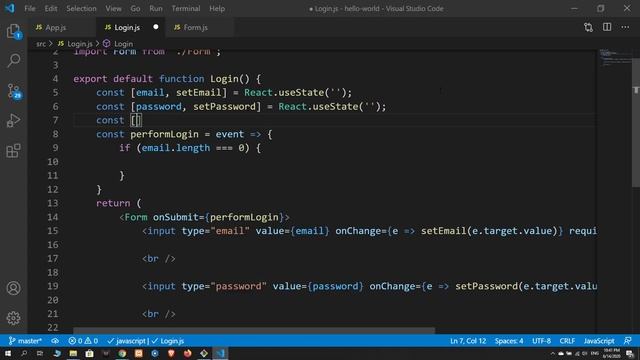Open Brave browser from the taskbar
Image resolution: width=640 pixels, height=360 pixels.
coord(171,353)
